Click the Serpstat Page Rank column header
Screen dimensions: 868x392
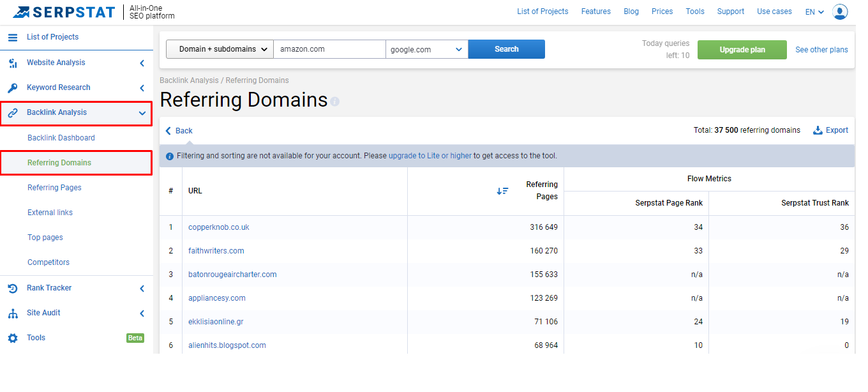click(x=669, y=203)
